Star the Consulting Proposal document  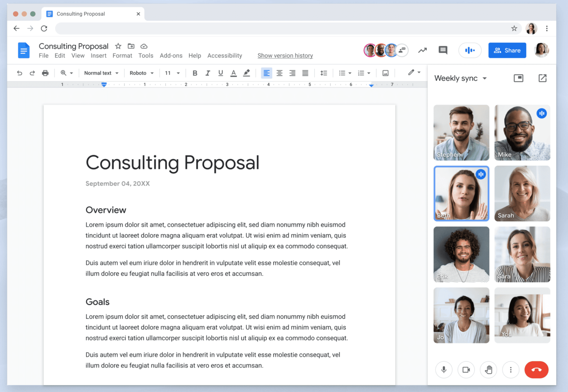coord(118,46)
